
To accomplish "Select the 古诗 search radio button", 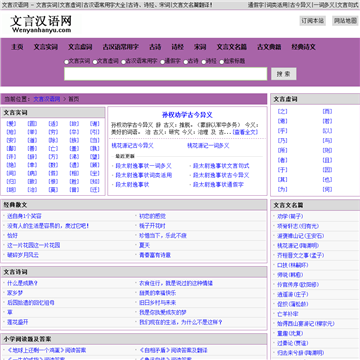I will (x=186, y=62).
